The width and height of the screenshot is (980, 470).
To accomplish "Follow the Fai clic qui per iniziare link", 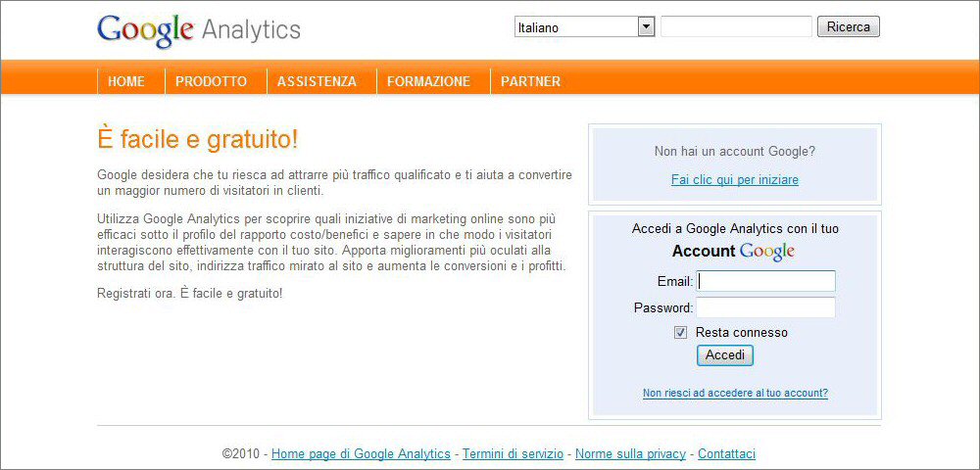I will [x=735, y=180].
